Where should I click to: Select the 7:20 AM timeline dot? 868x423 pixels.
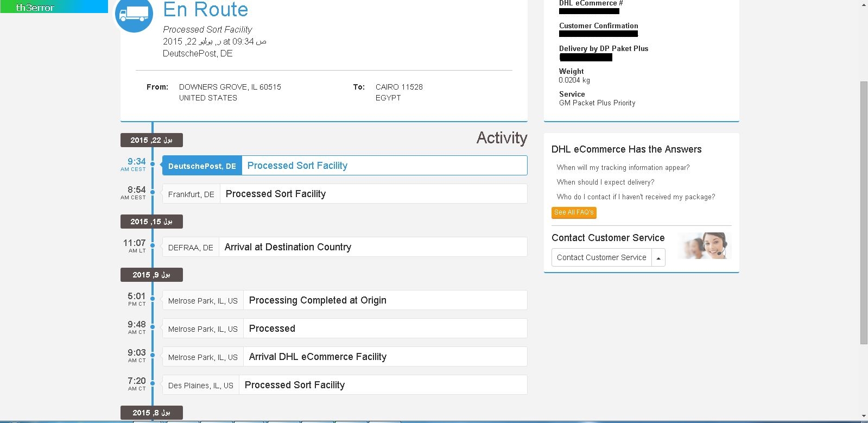(153, 383)
